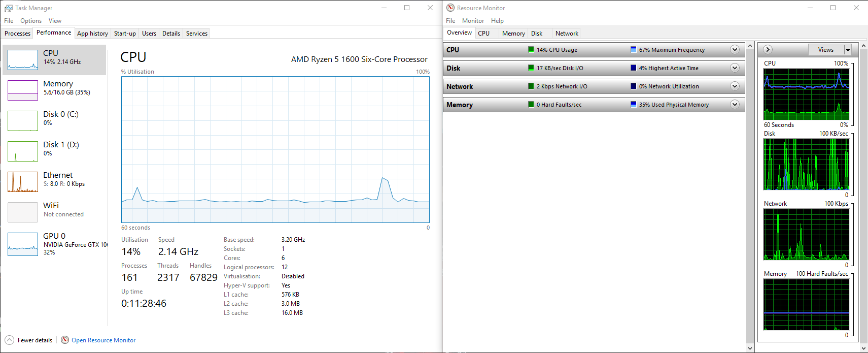Click the Resource Monitor icon next to the Open link
Viewport: 868px width, 353px height.
(x=65, y=340)
